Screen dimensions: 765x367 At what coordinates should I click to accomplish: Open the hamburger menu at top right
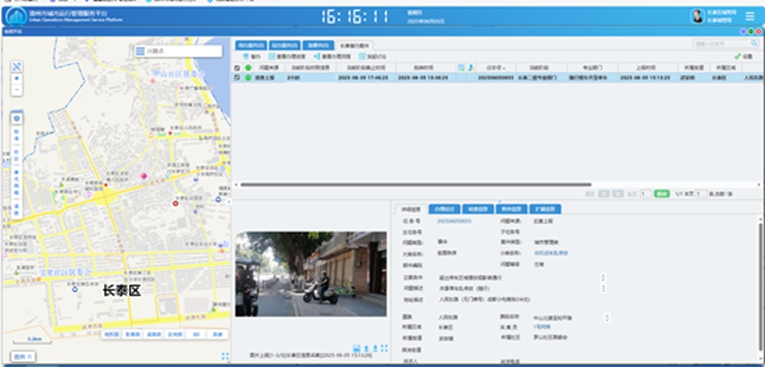pyautogui.click(x=750, y=16)
